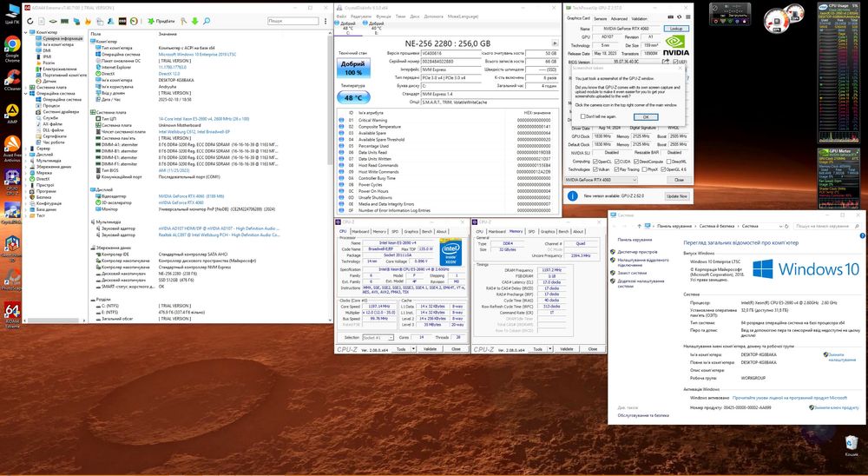Viewport: 868px width, 476px height.
Task: Expand the 'Сервер' tree node in AIDA64
Action: [x=26, y=149]
